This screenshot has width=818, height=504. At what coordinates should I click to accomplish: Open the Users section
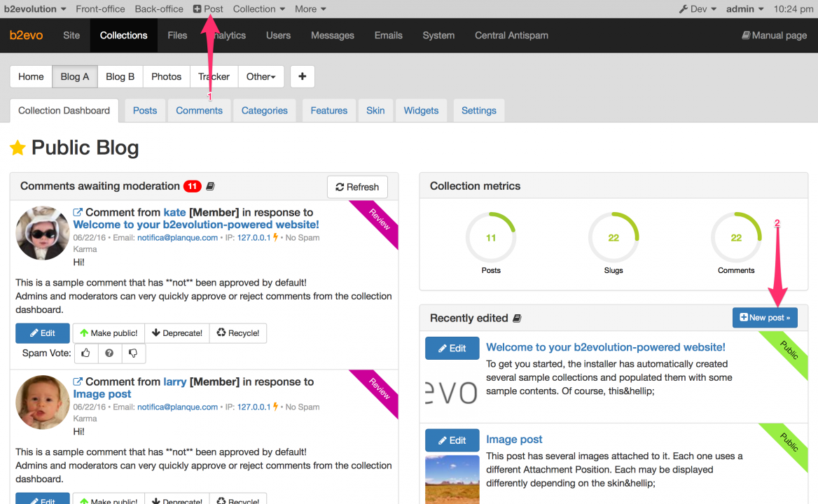point(278,36)
